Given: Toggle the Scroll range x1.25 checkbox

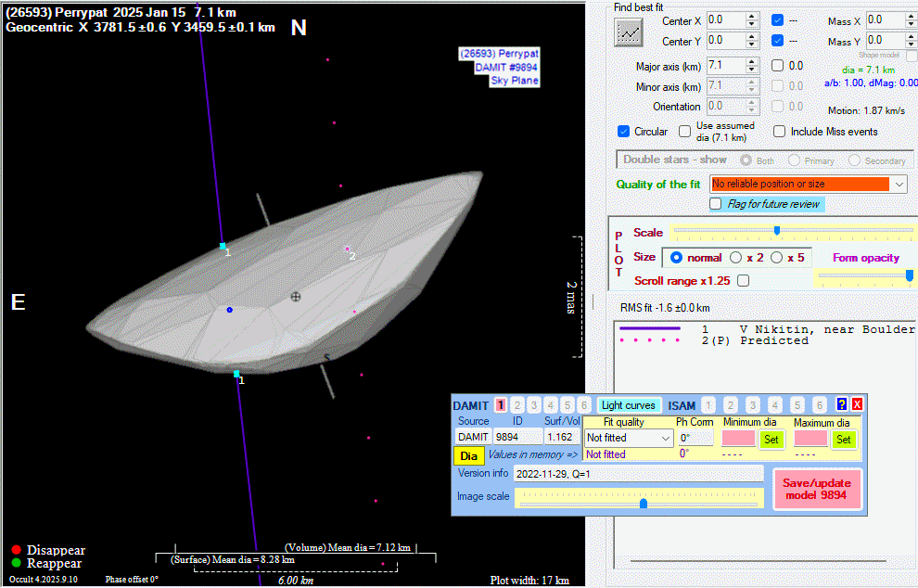Looking at the screenshot, I should coord(743,281).
